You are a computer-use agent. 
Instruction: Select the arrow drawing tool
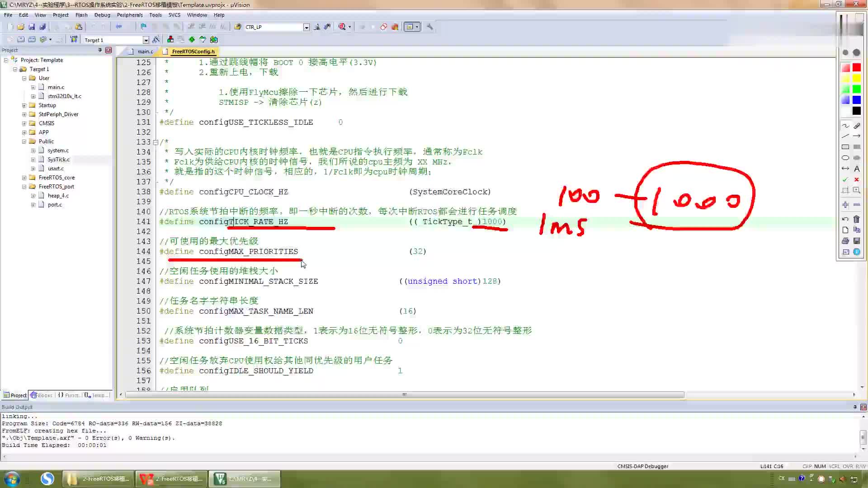(x=856, y=136)
